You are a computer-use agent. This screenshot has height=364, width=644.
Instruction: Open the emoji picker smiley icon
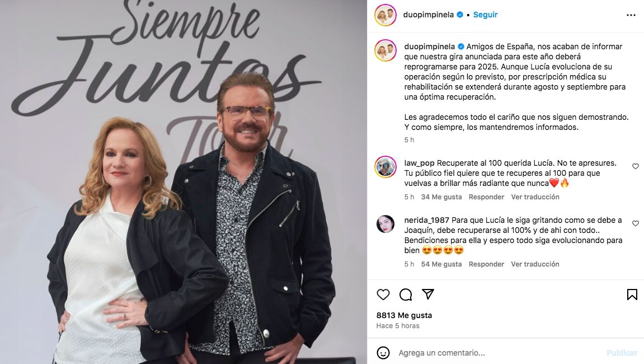coord(383,353)
